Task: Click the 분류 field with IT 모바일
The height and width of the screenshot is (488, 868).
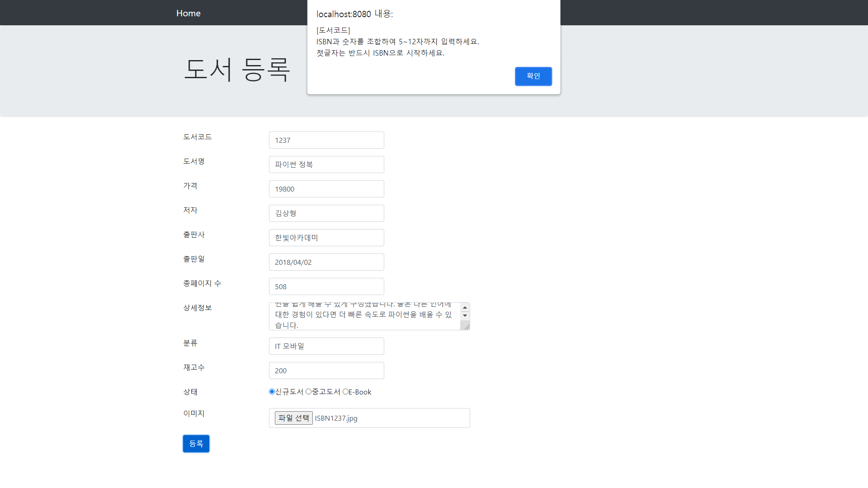Action: [x=326, y=346]
